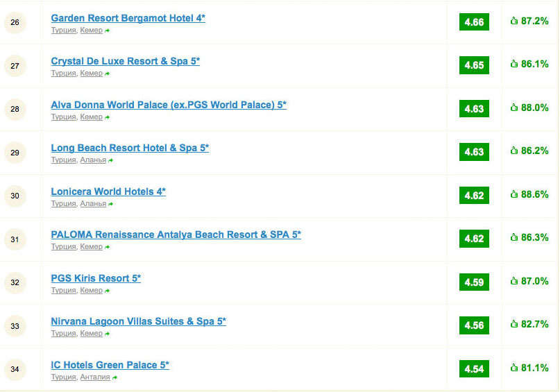Click the 4.62 rating badge for Lonicera World Hotels
This screenshot has height=392, width=560.
tap(474, 195)
